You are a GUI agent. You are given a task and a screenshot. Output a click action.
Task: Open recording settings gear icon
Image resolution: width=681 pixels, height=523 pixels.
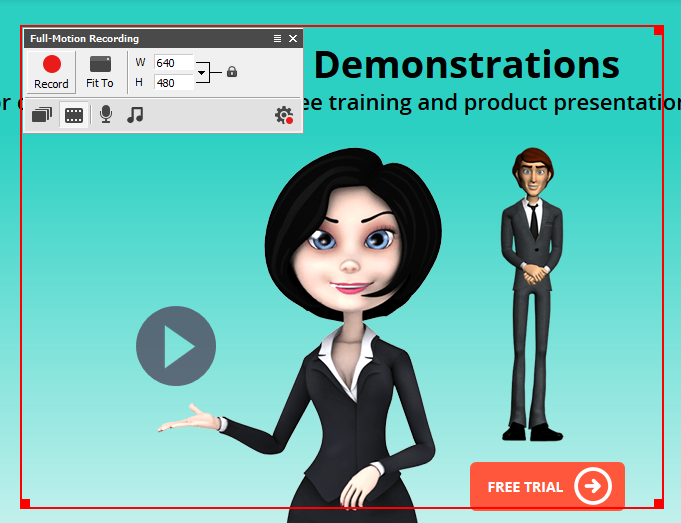284,115
